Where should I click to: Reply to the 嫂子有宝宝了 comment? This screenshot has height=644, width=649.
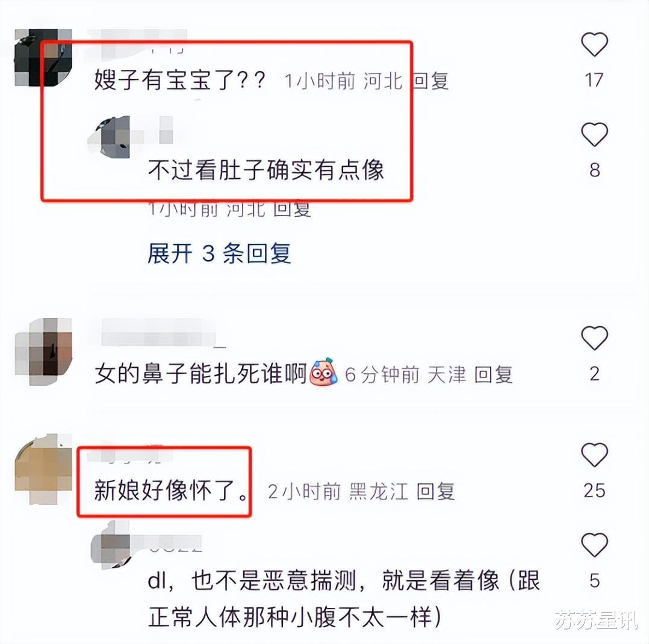tap(431, 80)
